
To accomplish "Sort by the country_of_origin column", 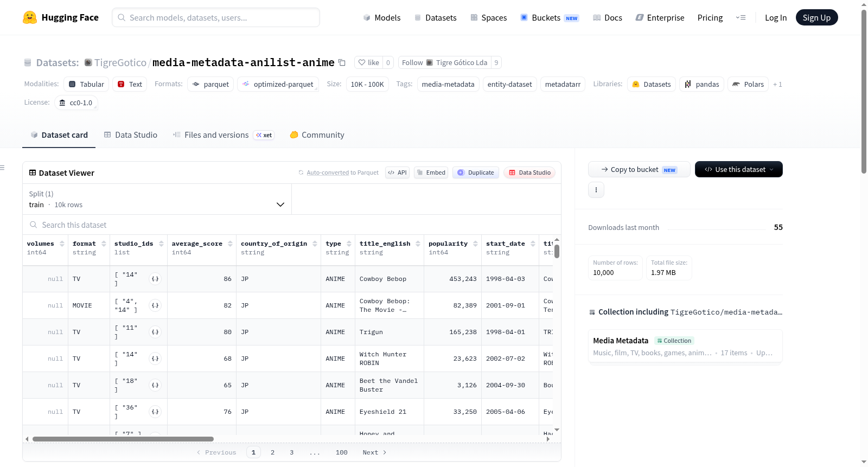I will click(315, 244).
